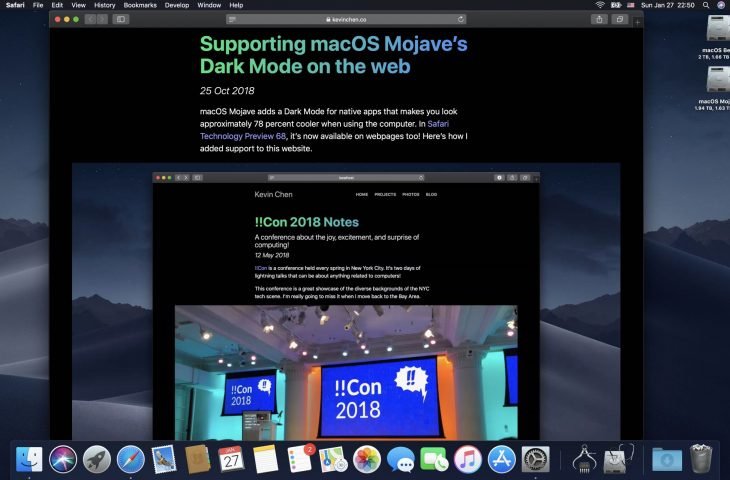Open the US flag input source menu

click(x=631, y=5)
